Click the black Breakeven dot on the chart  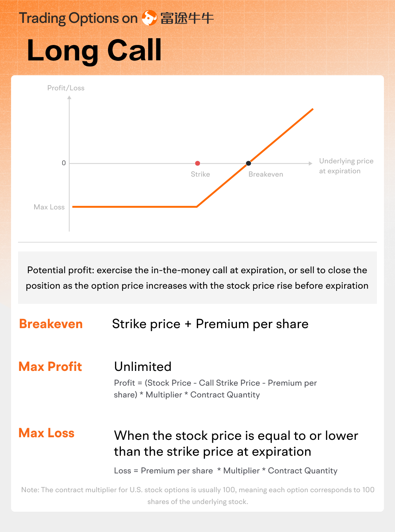248,163
